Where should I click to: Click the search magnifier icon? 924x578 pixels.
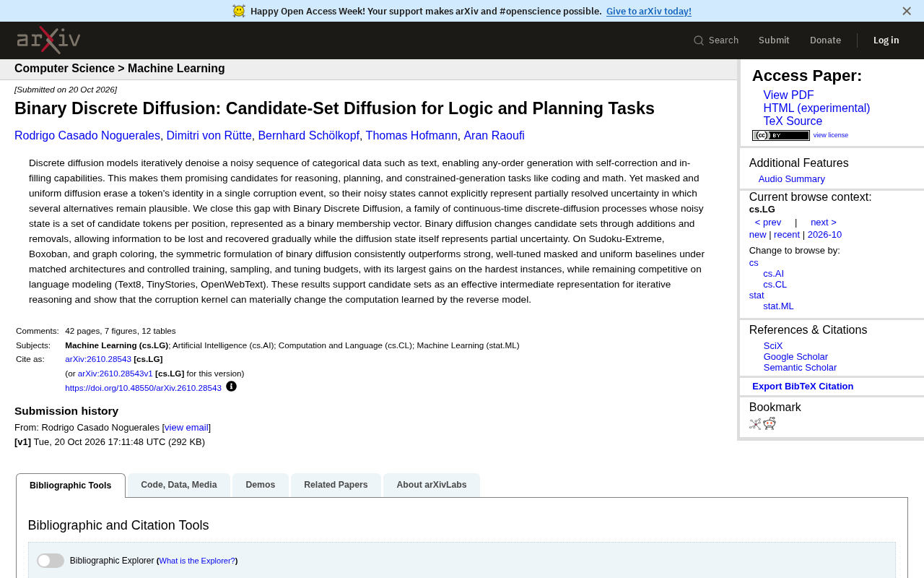click(699, 40)
